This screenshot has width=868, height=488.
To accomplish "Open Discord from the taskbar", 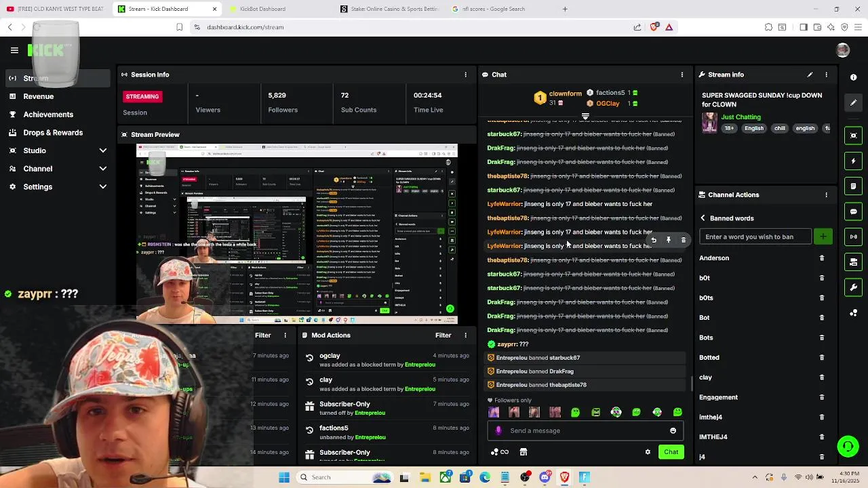I will tap(545, 477).
